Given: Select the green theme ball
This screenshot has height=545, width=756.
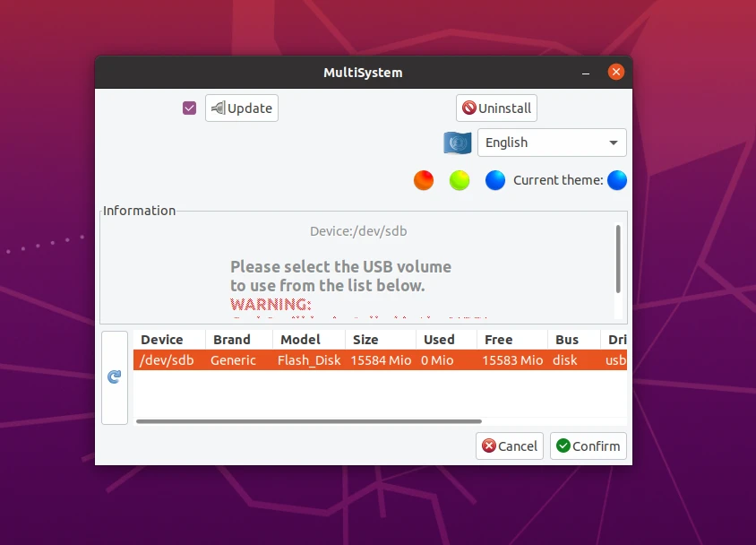Looking at the screenshot, I should tap(459, 180).
